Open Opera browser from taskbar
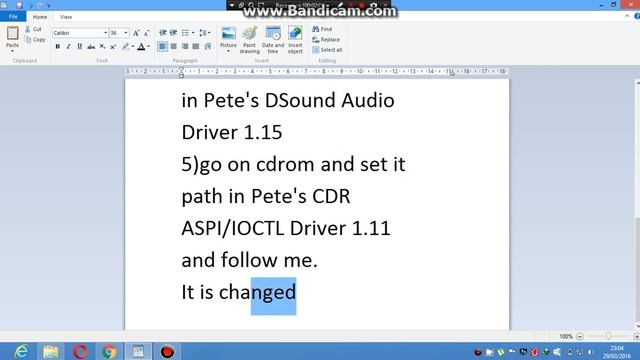 pos(80,351)
